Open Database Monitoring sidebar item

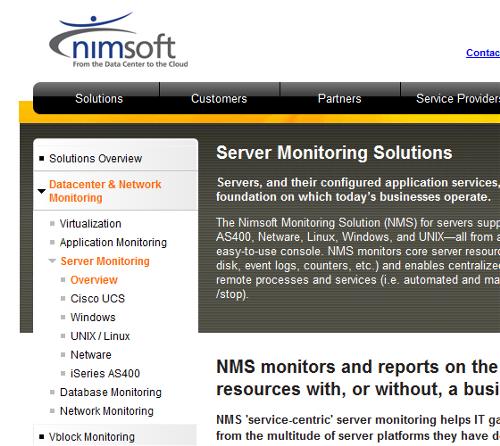(111, 392)
